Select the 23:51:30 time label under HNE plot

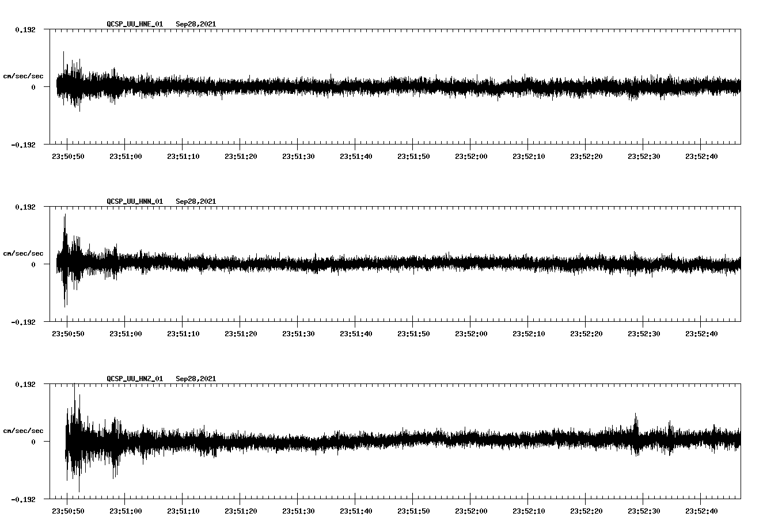tap(298, 157)
